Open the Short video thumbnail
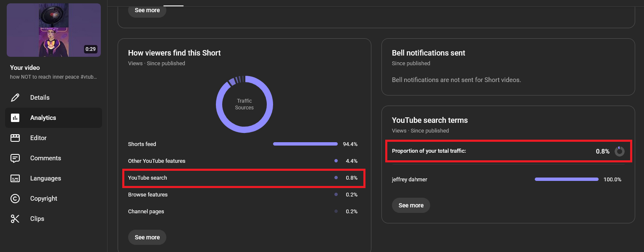 54,30
